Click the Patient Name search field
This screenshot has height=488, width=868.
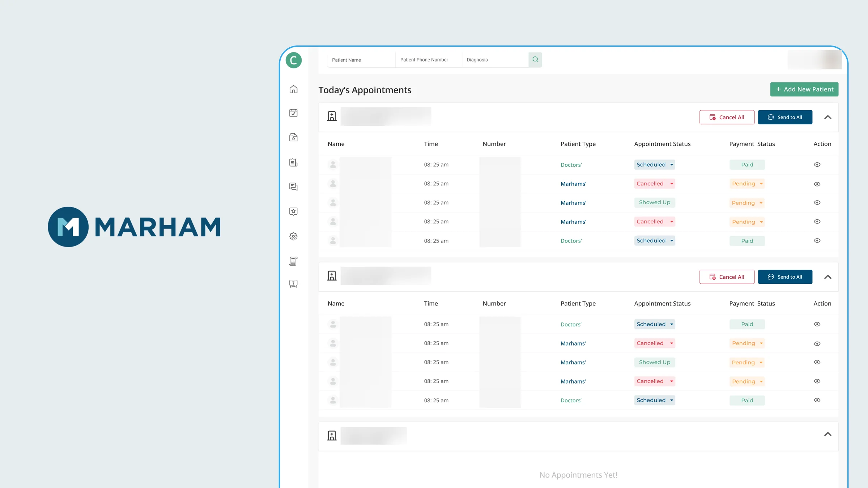(361, 60)
